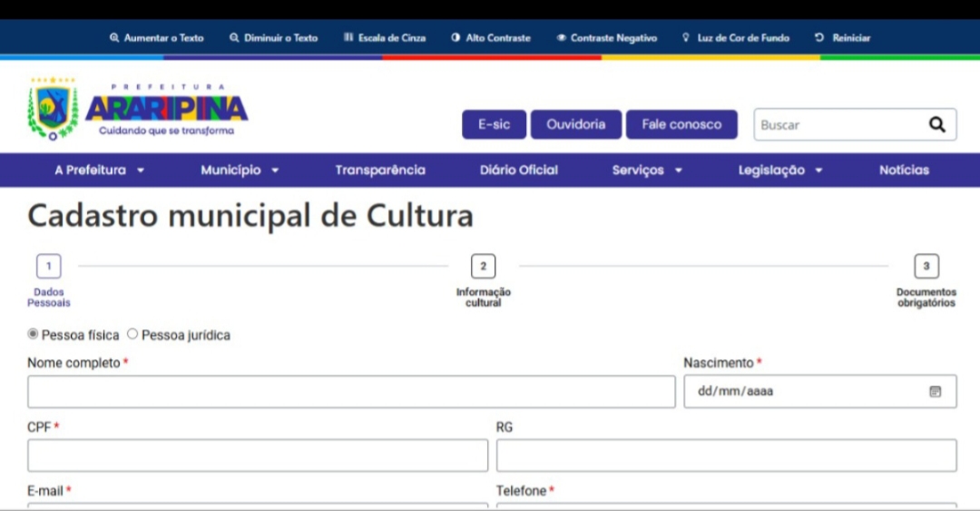This screenshot has width=980, height=511.
Task: Expand Serviços dropdown menu
Action: 647,170
